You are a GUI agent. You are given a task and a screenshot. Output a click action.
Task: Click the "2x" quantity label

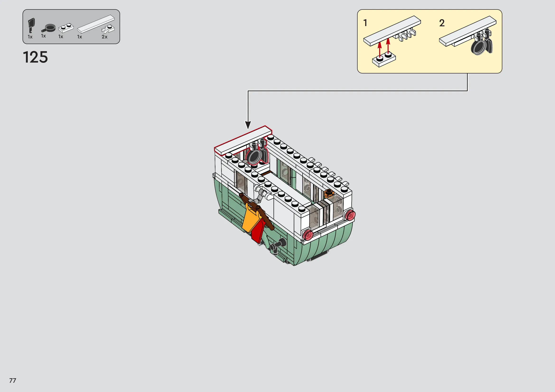coord(104,37)
